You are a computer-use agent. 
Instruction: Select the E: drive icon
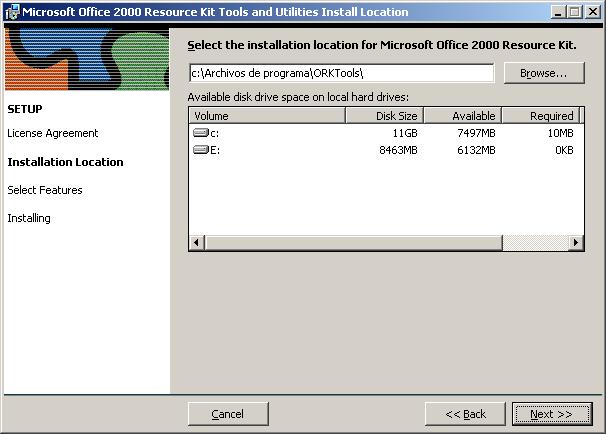coord(200,150)
